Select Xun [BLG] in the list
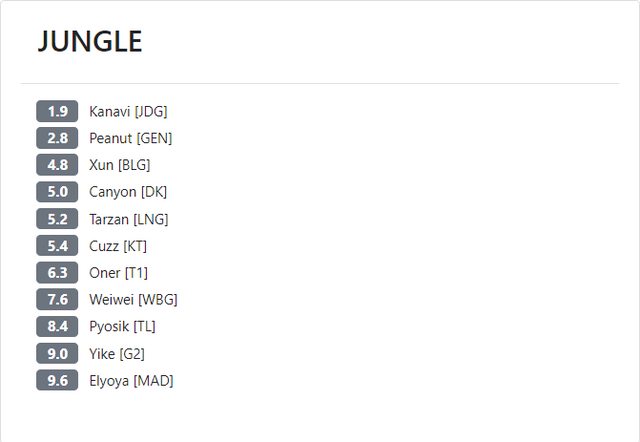The width and height of the screenshot is (640, 442). click(x=119, y=165)
